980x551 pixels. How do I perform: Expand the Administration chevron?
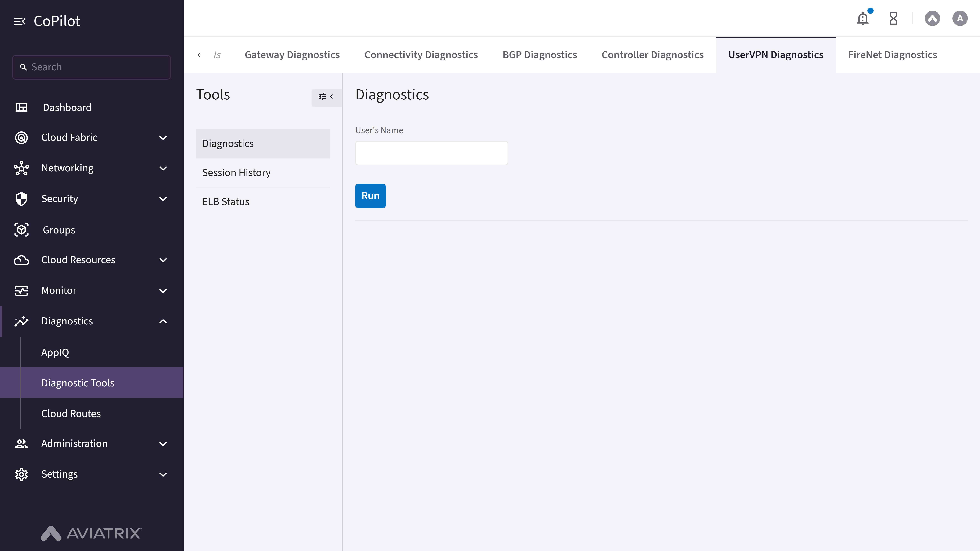coord(163,444)
